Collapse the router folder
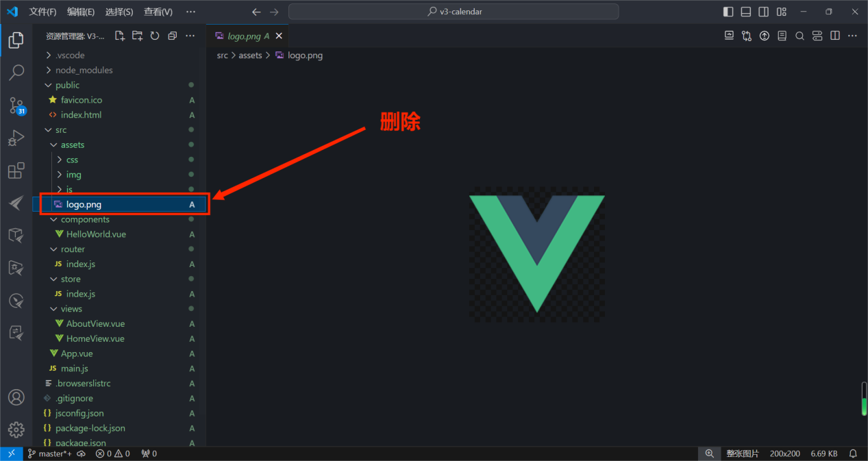Viewport: 868px width, 461px height. (x=120, y=249)
